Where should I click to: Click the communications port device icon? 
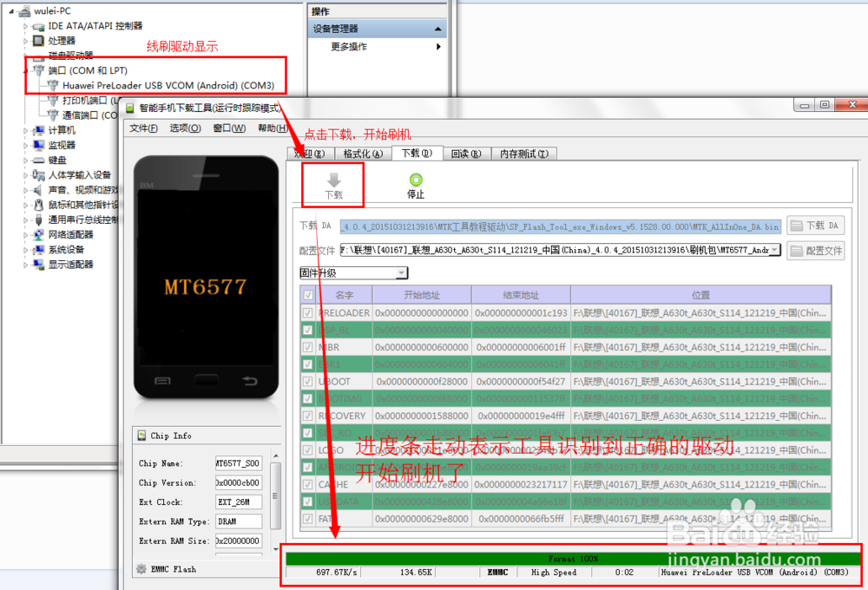[x=53, y=115]
